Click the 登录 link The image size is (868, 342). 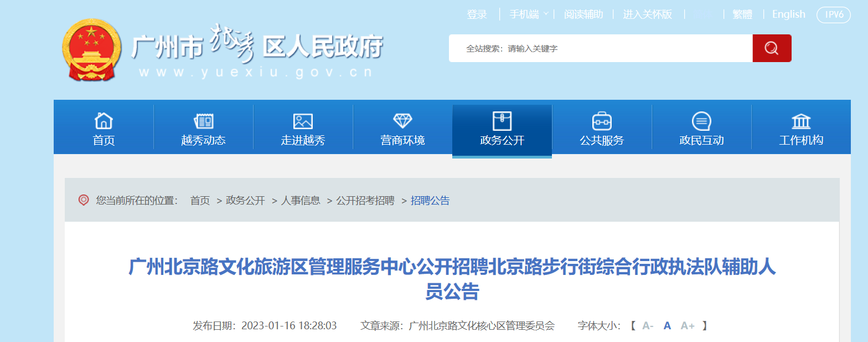click(477, 14)
